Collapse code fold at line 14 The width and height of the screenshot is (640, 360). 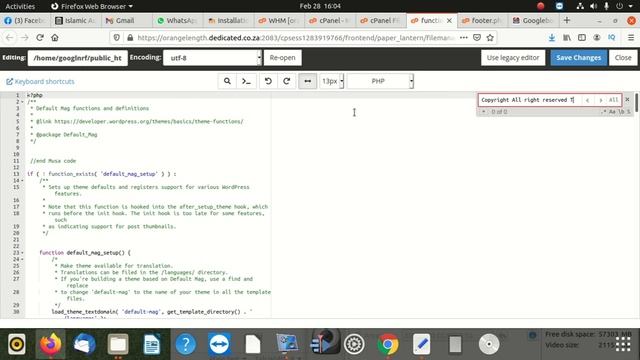(x=22, y=180)
